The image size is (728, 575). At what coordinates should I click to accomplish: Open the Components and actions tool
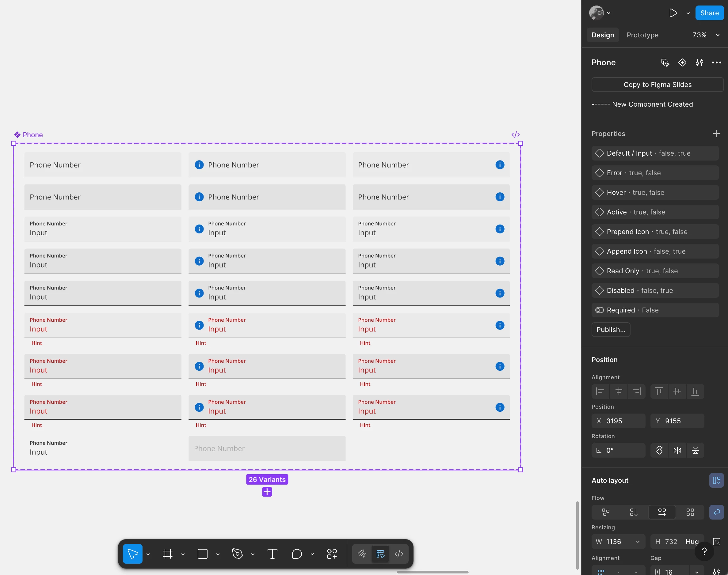[332, 554]
